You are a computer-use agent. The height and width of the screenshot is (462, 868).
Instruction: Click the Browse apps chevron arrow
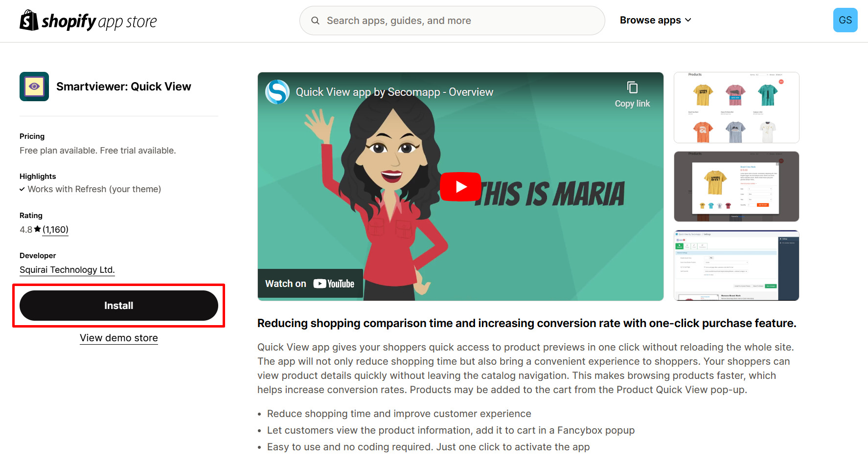tap(688, 20)
